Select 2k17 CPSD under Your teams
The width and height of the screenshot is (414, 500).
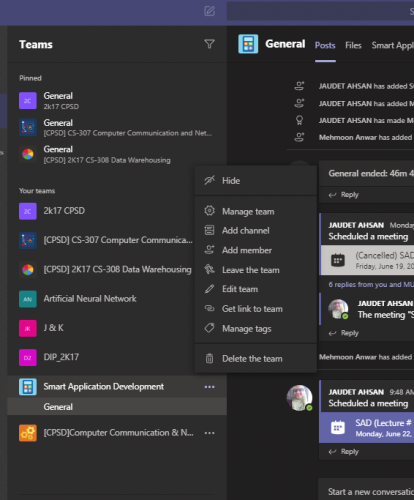pyautogui.click(x=64, y=211)
